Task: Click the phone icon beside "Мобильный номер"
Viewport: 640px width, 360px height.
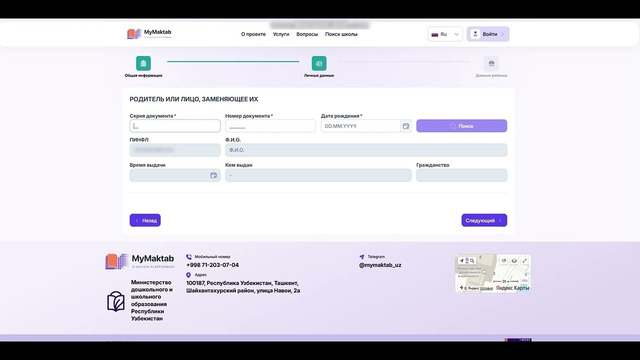Action: coord(189,257)
